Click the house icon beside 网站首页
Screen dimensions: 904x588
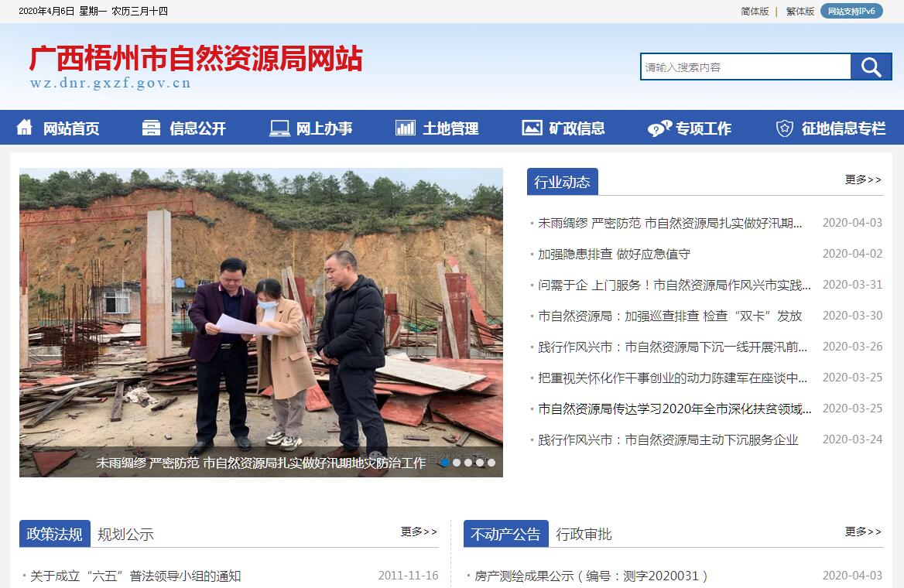tap(24, 127)
